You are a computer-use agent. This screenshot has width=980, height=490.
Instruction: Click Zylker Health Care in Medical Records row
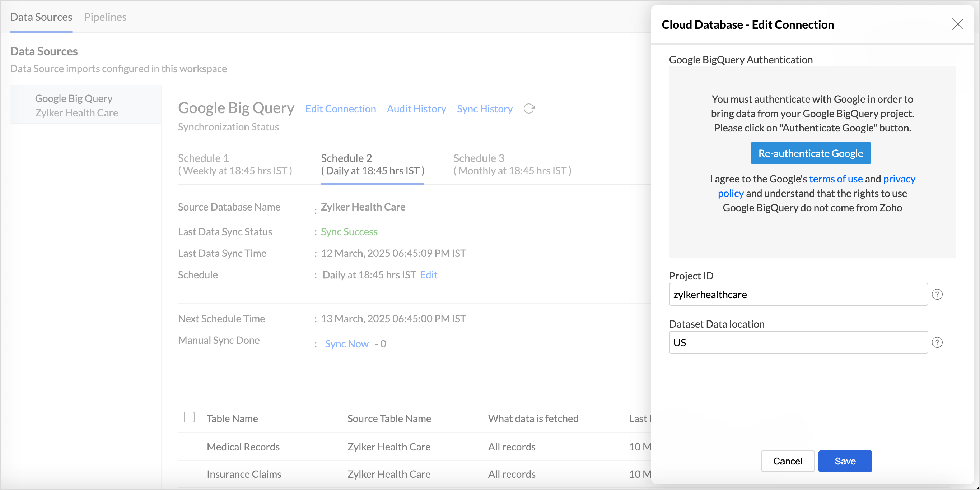pyautogui.click(x=389, y=447)
